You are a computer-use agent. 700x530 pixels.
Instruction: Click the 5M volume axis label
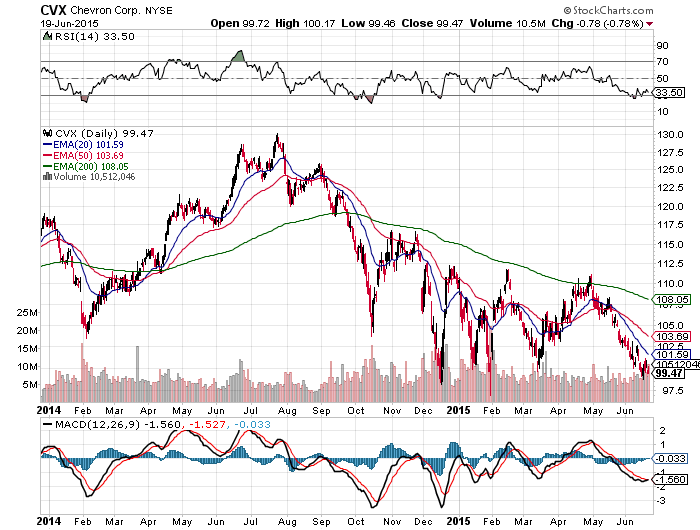[x=30, y=384]
